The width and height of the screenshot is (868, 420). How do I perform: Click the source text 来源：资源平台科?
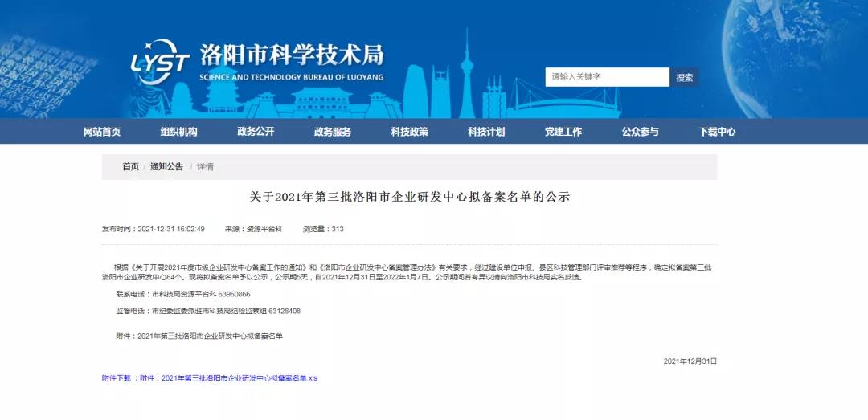pyautogui.click(x=253, y=229)
